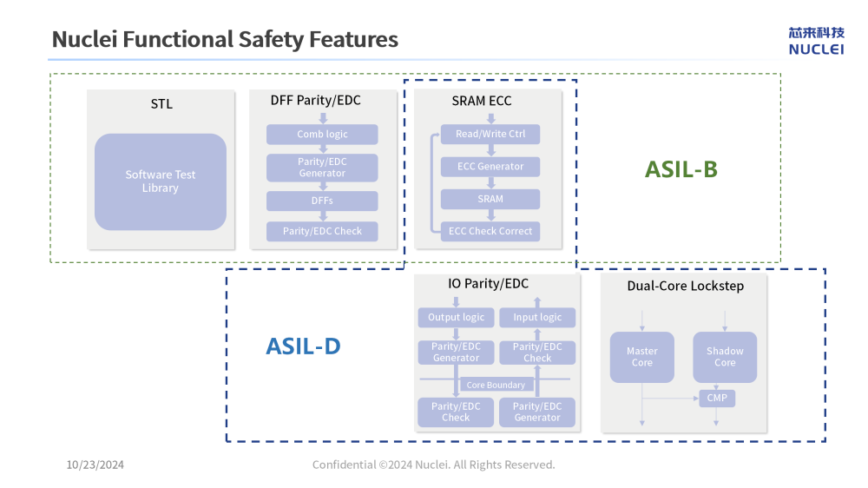This screenshot has width=868, height=488.
Task: Click the Nuclei company logo
Action: tap(816, 41)
